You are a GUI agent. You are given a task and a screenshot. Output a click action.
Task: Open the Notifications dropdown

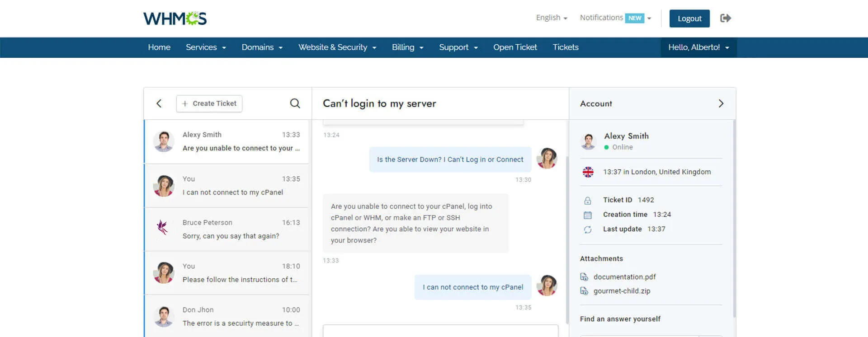(x=615, y=18)
